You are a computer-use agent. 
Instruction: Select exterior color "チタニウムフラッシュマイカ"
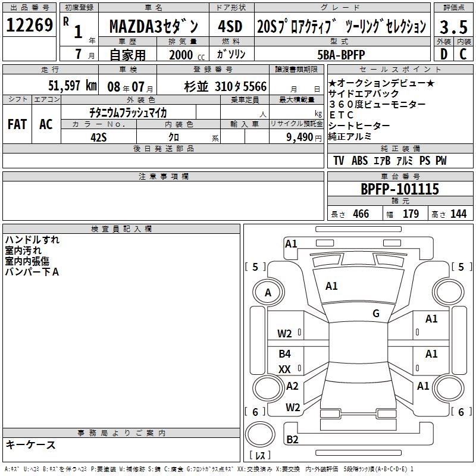point(128,113)
